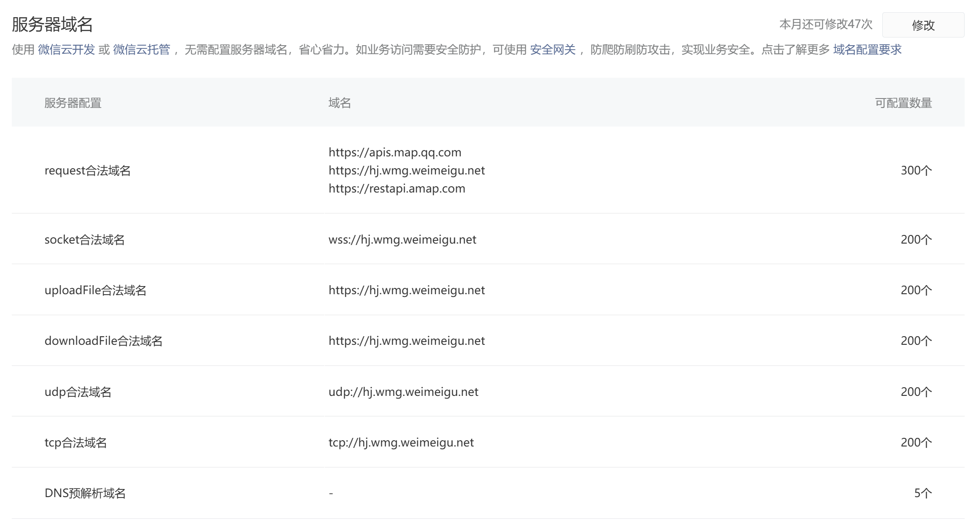Select the udp://hj.wmg.weimeigu.net domain
Screen dimensions: 980x531
pos(403,392)
